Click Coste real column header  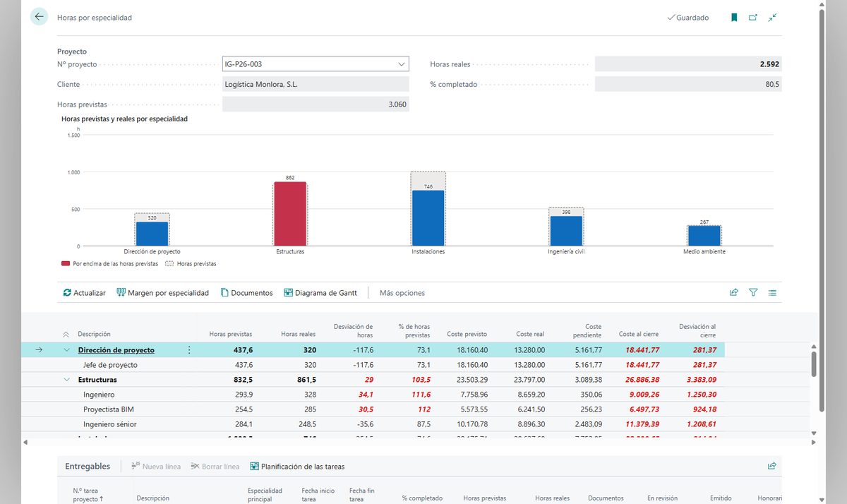530,335
